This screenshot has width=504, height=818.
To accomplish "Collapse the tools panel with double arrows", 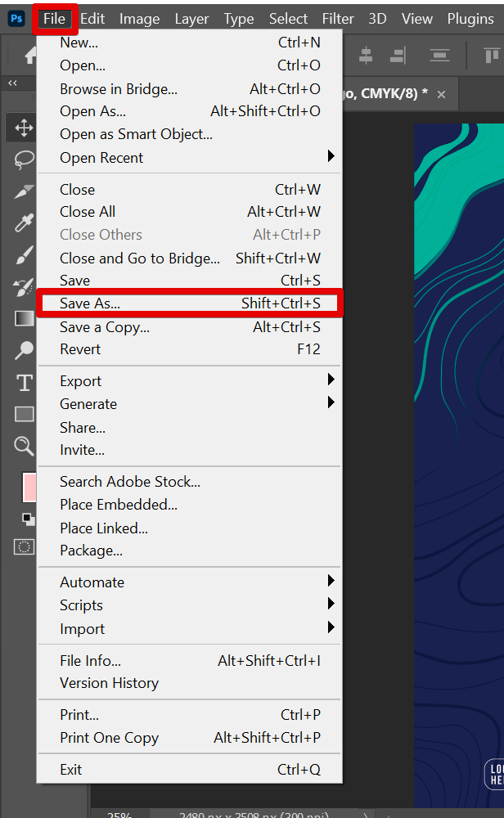I will (12, 83).
